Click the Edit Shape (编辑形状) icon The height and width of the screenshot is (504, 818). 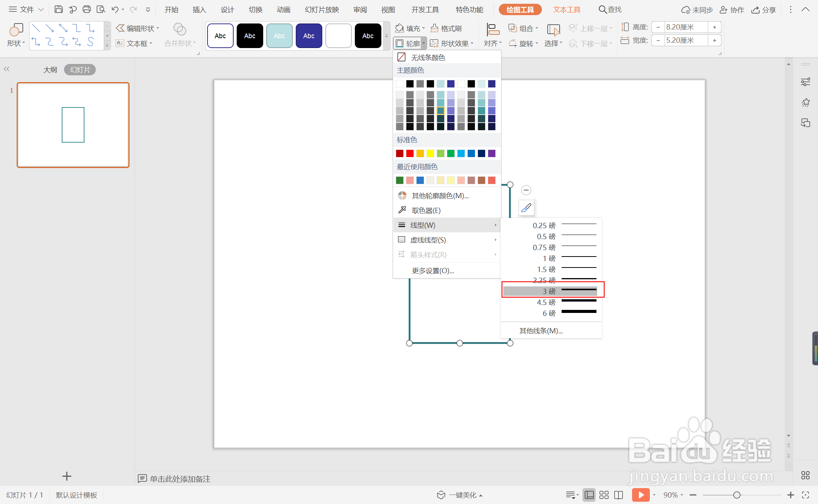[x=120, y=28]
